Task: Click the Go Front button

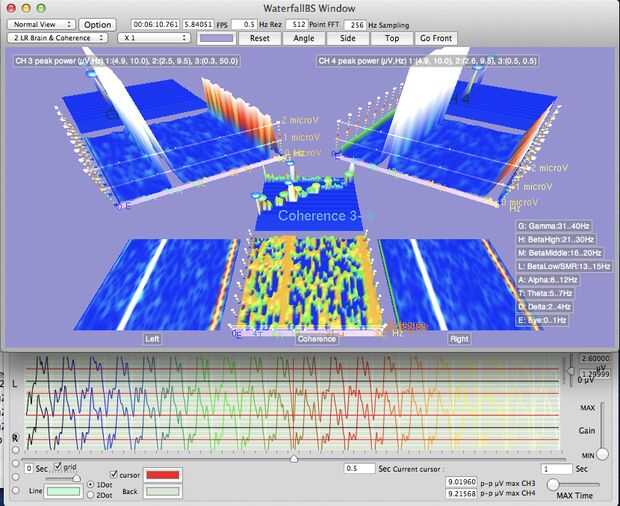Action: (x=436, y=38)
